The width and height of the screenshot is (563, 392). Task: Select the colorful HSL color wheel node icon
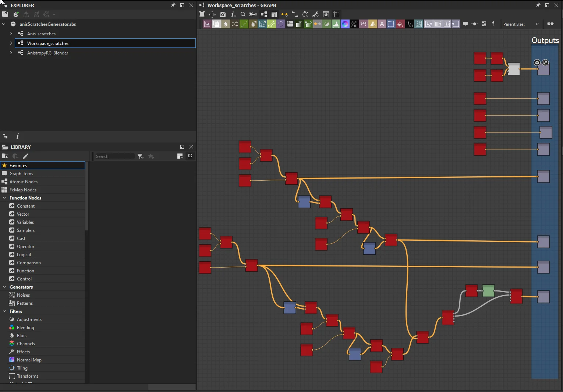345,24
